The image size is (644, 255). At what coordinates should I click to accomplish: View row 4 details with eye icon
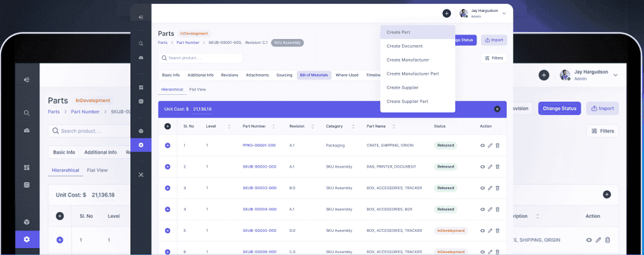click(482, 209)
